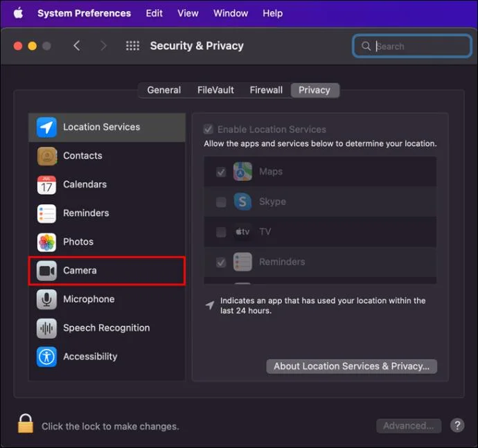Select Location Services label in sidebar
Viewport: 478px width, 448px height.
[x=102, y=127]
